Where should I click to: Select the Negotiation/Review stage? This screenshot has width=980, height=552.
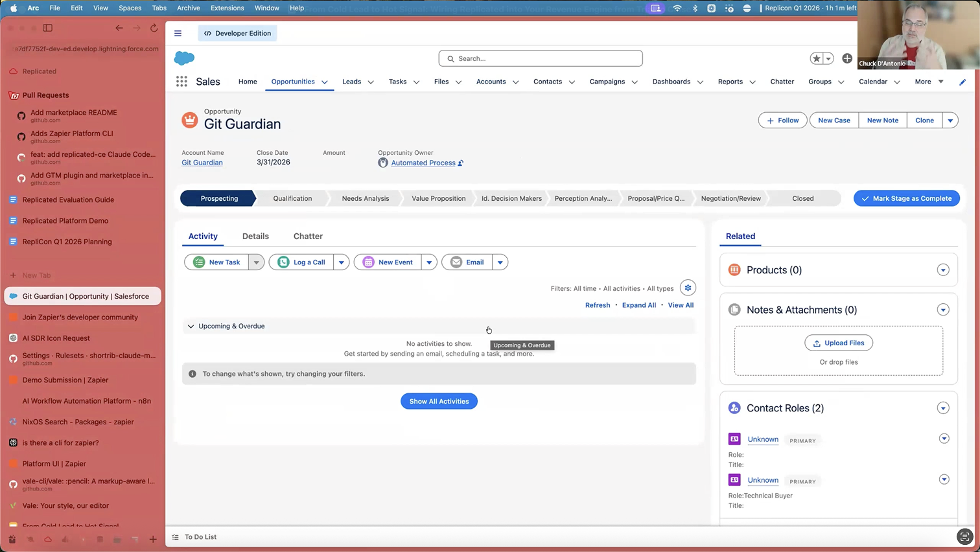(730, 198)
